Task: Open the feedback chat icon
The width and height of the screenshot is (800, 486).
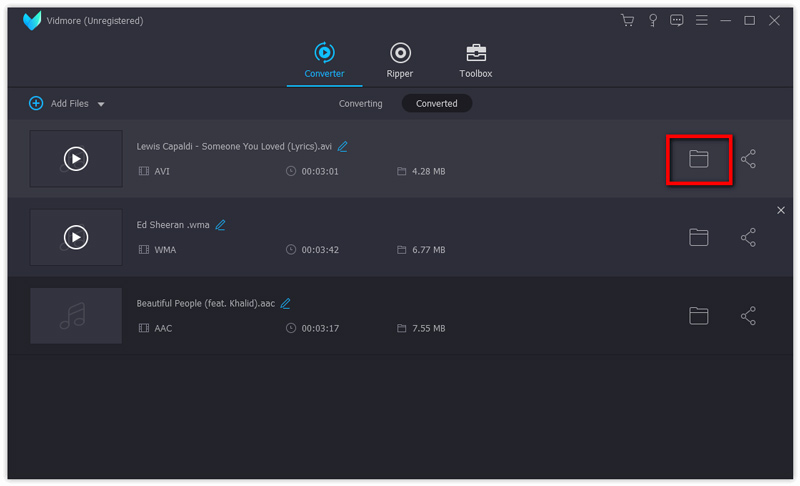Action: coord(677,20)
